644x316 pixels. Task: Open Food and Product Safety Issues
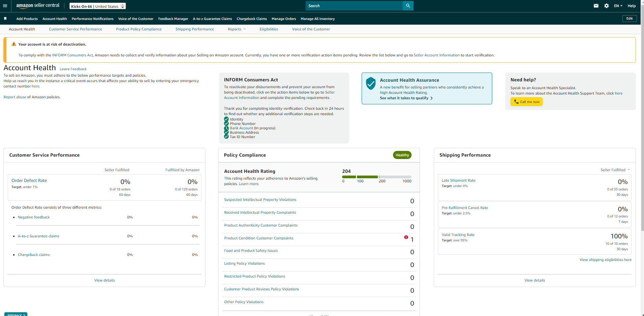pyautogui.click(x=251, y=251)
